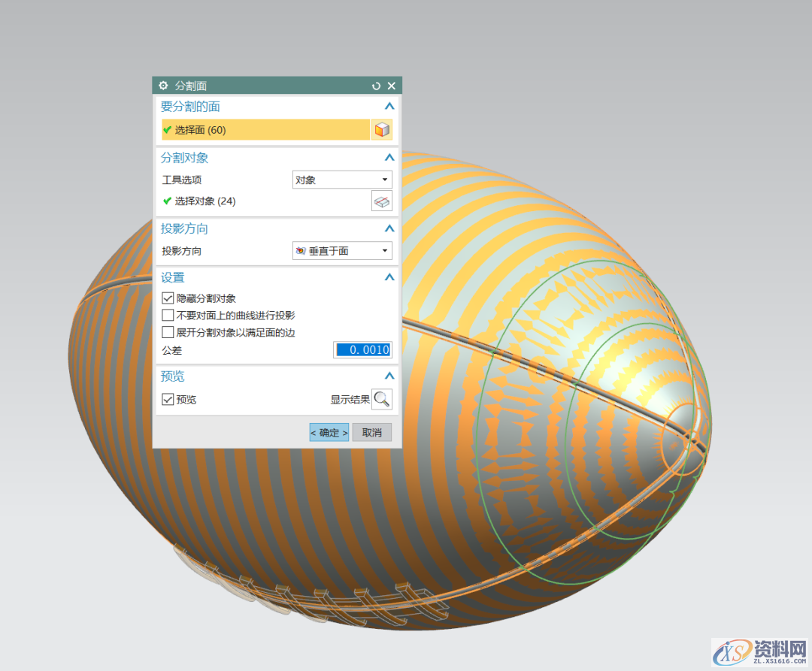Open the Split Face dialog gear settings
812x671 pixels.
163,86
